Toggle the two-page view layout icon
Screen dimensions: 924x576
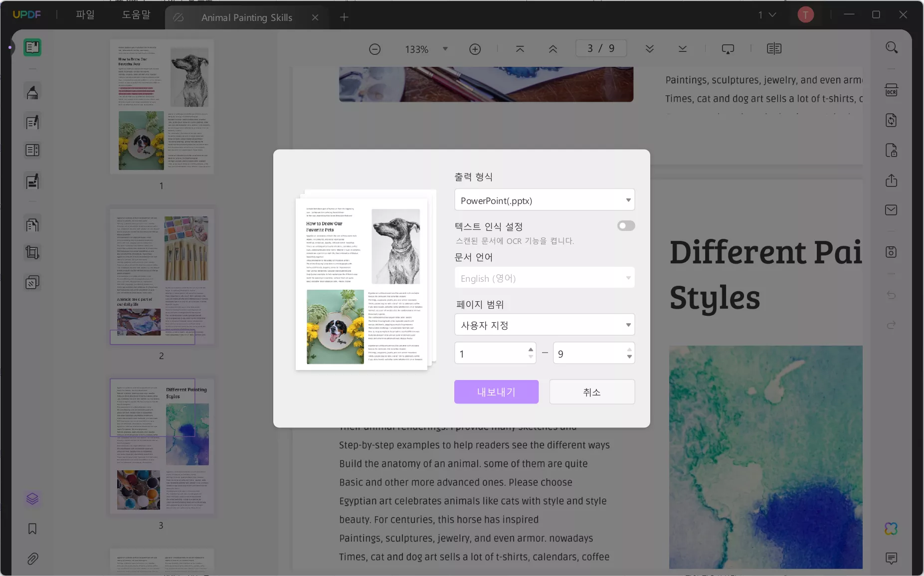click(x=774, y=49)
